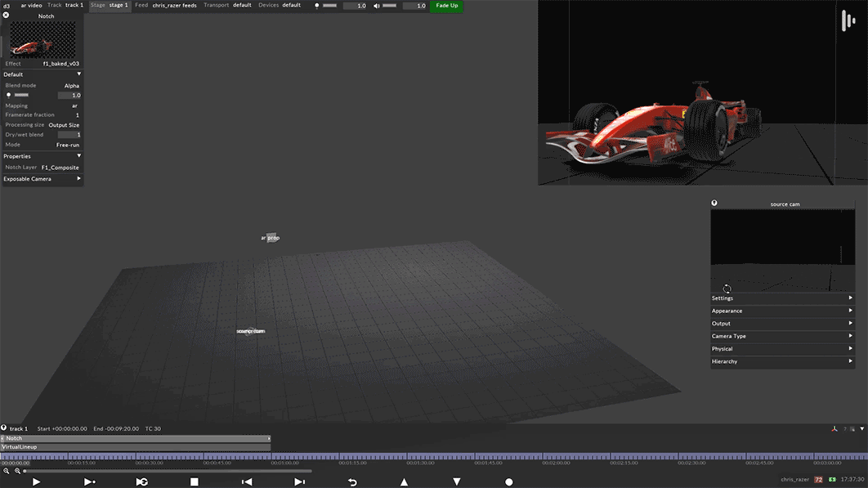This screenshot has width=868, height=488.
Task: Click the Notch effect F1 car thumbnail
Action: coord(43,40)
